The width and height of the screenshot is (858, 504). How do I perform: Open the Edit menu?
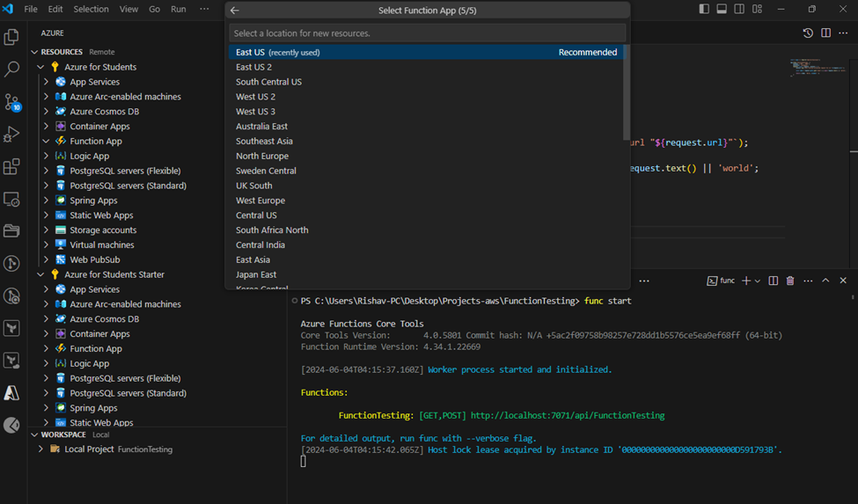click(55, 9)
